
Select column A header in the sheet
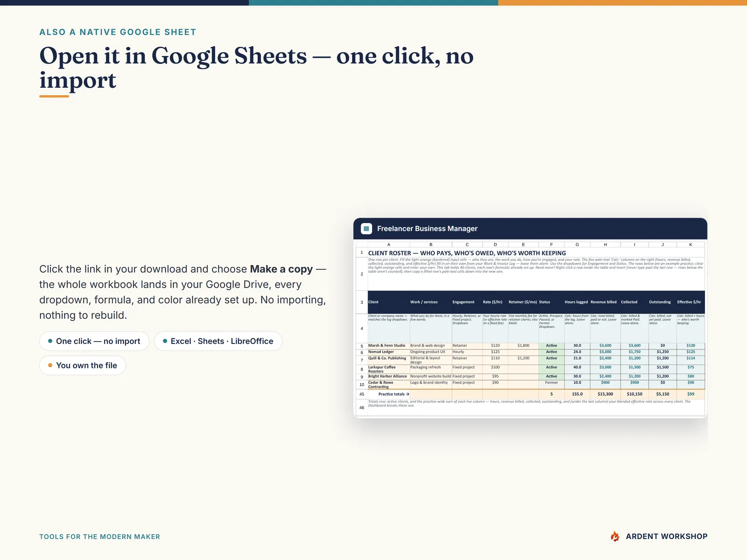(x=389, y=245)
